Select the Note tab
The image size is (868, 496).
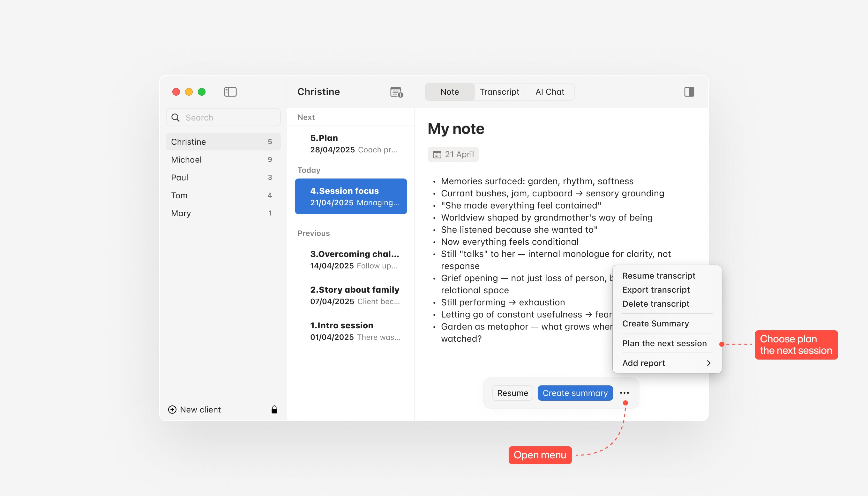coord(449,91)
